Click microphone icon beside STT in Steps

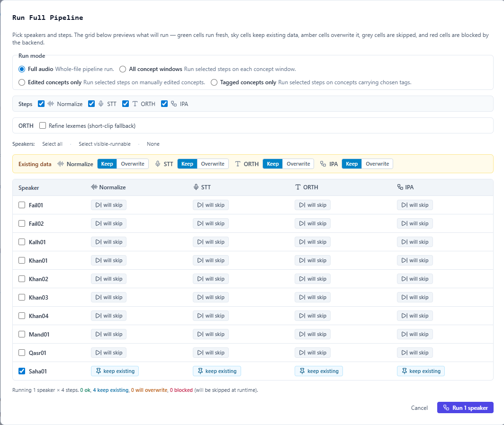pos(101,104)
